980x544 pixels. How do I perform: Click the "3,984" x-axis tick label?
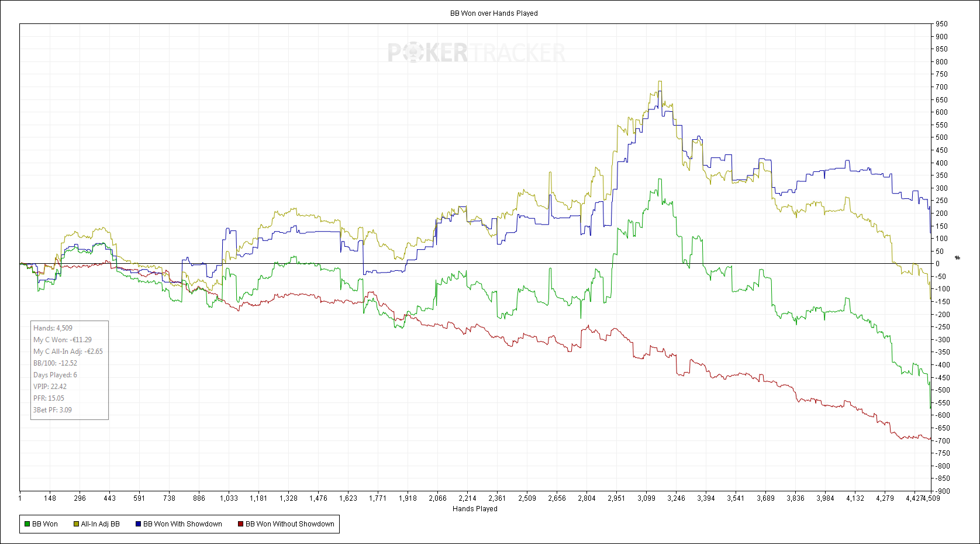click(825, 498)
